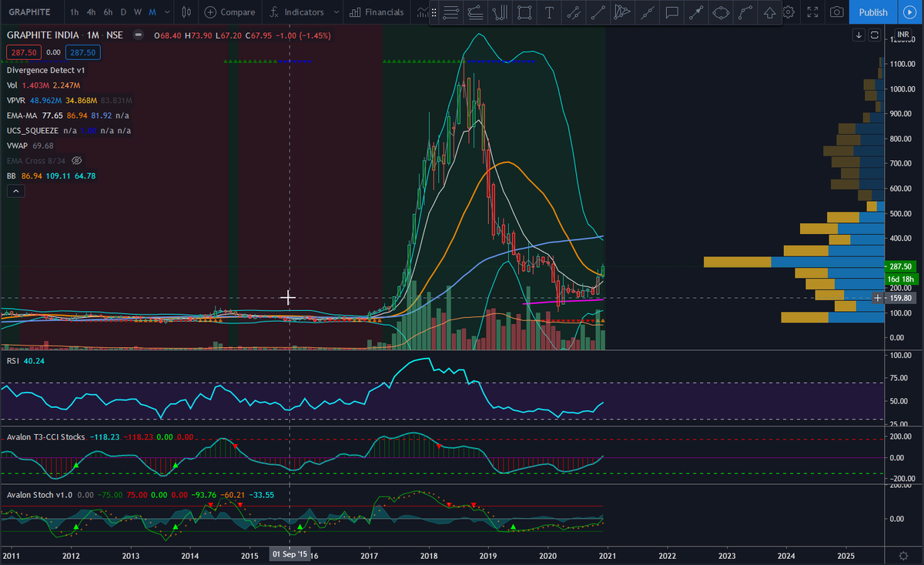Image resolution: width=924 pixels, height=565 pixels.
Task: Show the hidden EMA Cross 8/34 indicator
Action: click(76, 161)
